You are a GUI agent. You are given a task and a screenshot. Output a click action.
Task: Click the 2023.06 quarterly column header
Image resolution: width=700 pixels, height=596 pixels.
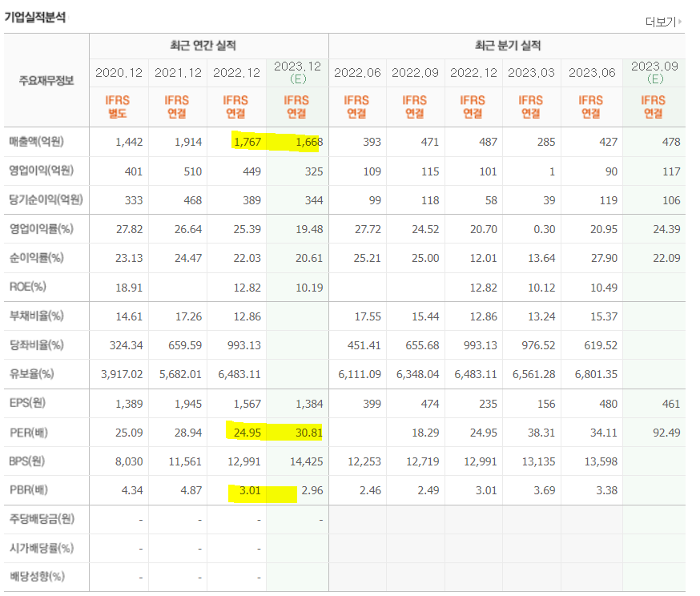tap(592, 73)
